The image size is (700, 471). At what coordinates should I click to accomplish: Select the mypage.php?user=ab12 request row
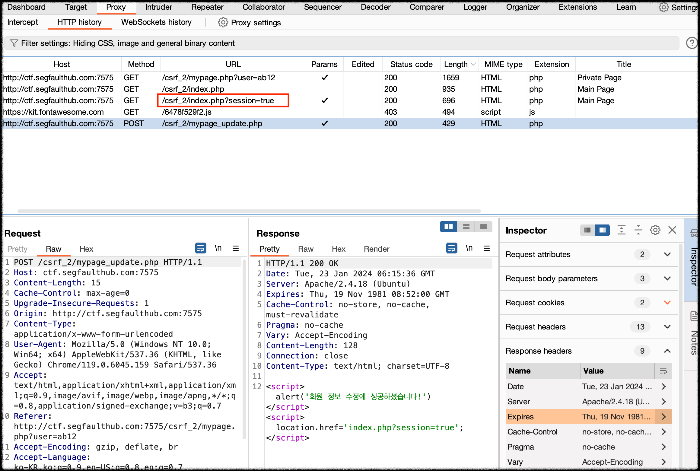coord(350,78)
